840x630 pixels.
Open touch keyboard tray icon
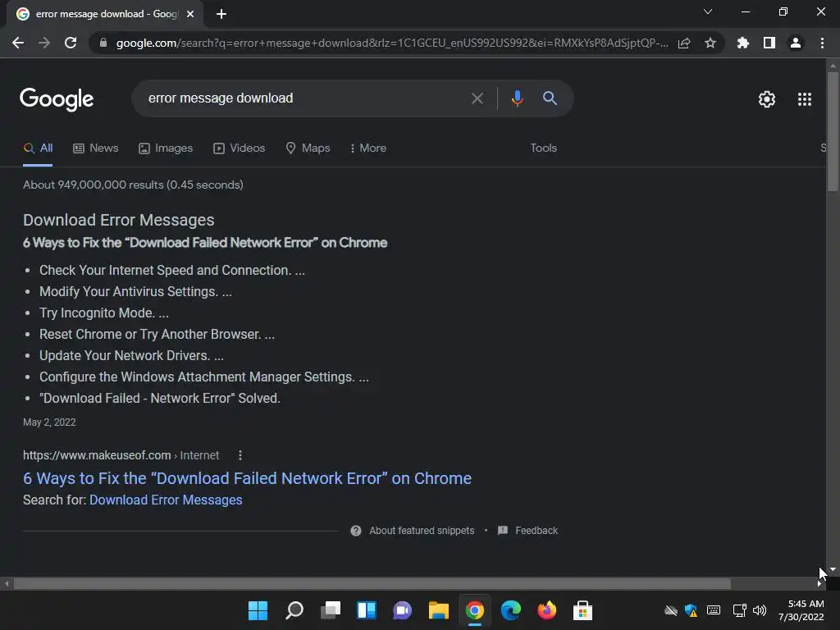point(714,610)
